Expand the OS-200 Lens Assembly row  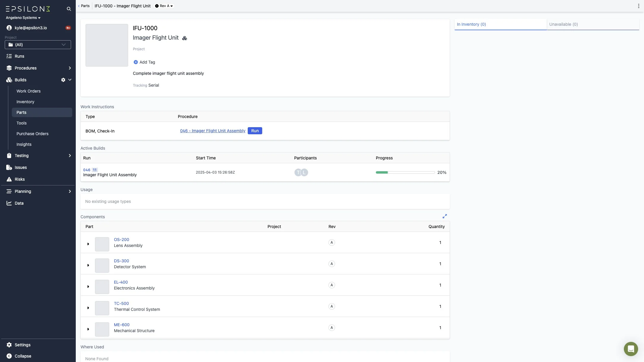point(88,244)
